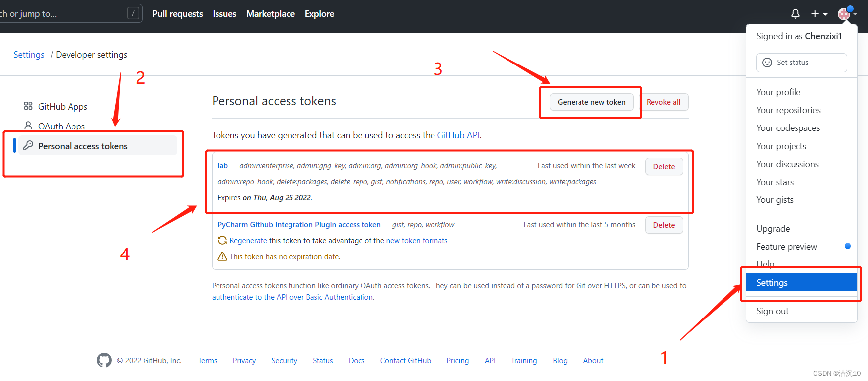Click the OAuth Apps person icon
This screenshot has width=868, height=381.
point(28,126)
